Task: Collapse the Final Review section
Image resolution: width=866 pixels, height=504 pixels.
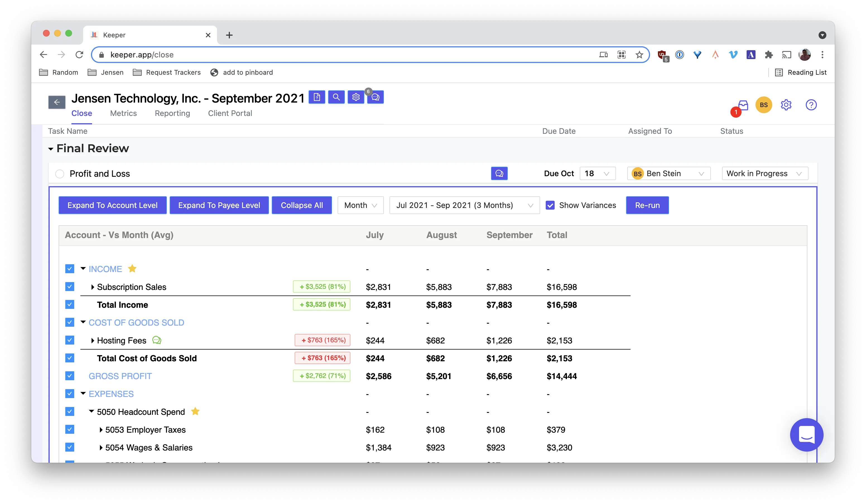Action: point(51,149)
